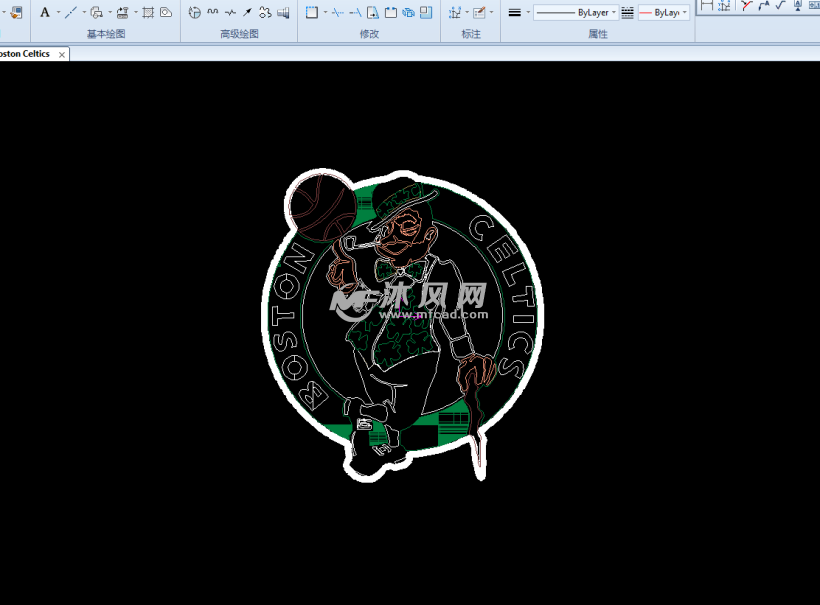
Task: Click the extend tool icon in 修改
Action: (355, 12)
